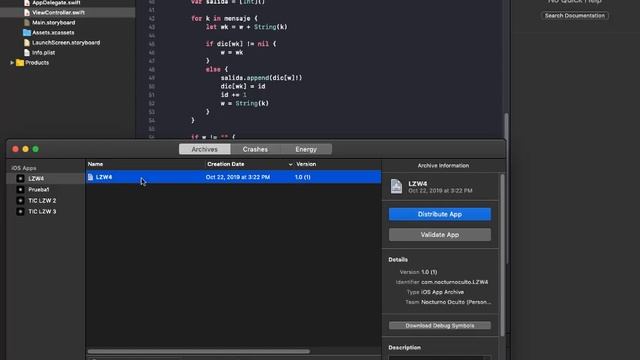Click the Info.plist file icon
This screenshot has width=640, height=360.
[x=27, y=53]
